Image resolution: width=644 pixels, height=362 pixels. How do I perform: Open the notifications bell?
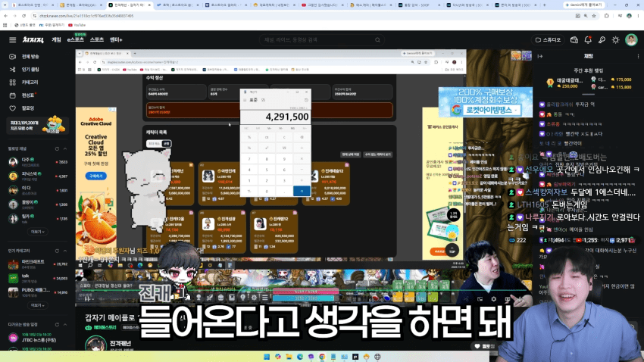tap(588, 40)
